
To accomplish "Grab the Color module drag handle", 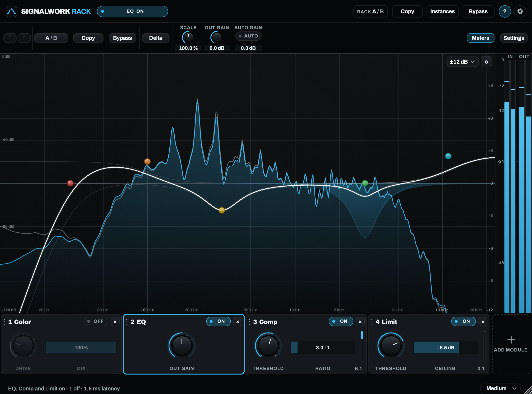I will [4, 322].
